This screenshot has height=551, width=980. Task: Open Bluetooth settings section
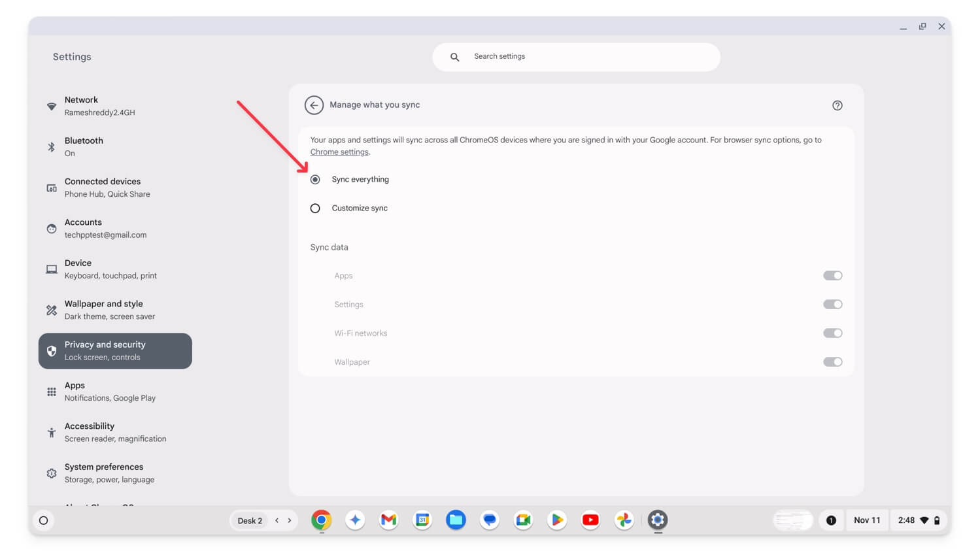[x=115, y=147]
